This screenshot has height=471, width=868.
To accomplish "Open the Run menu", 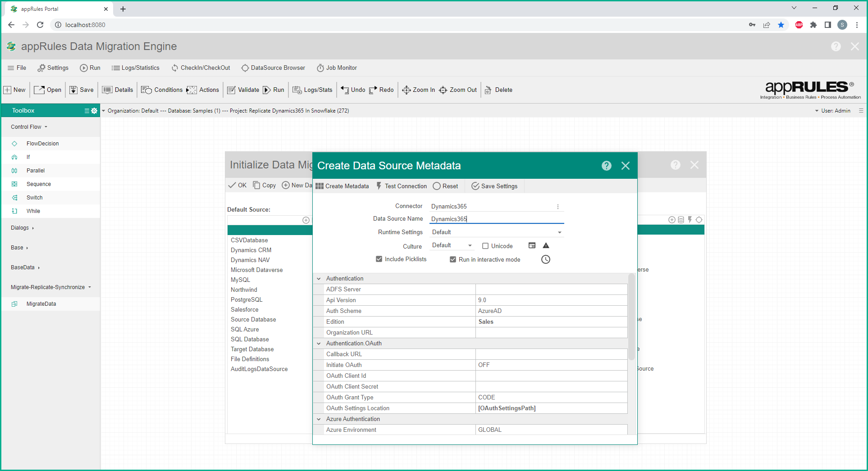I will (x=90, y=68).
